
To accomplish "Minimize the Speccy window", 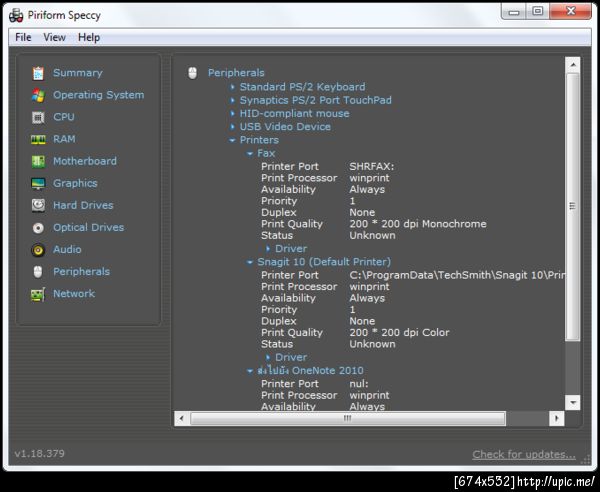I will click(514, 11).
